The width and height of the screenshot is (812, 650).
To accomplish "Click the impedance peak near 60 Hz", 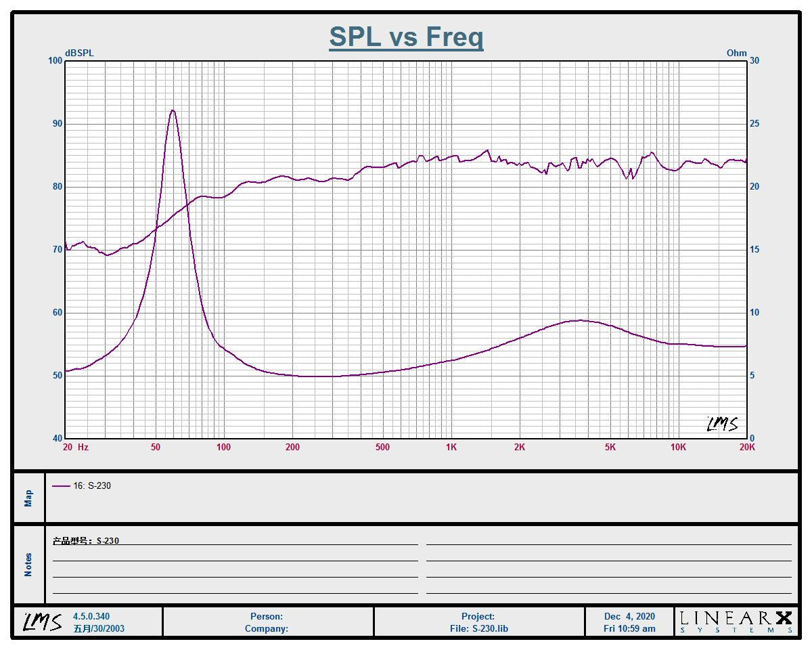I will pos(173,110).
